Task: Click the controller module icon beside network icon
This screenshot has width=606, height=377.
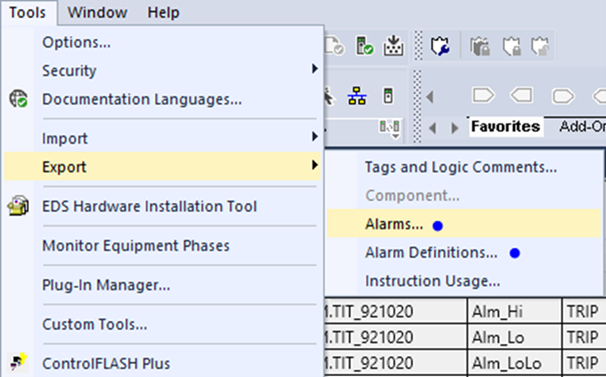Action: pos(388,96)
